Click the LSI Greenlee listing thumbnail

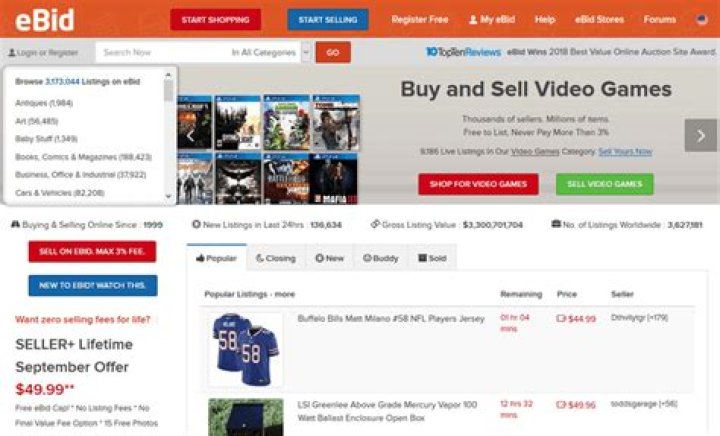246,417
